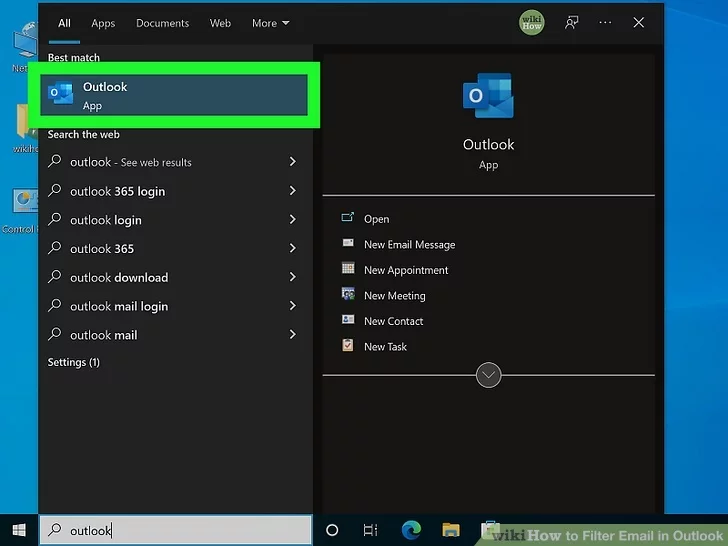Expand arrow next to 'outlook mail login'
The width and height of the screenshot is (728, 546).
click(292, 306)
